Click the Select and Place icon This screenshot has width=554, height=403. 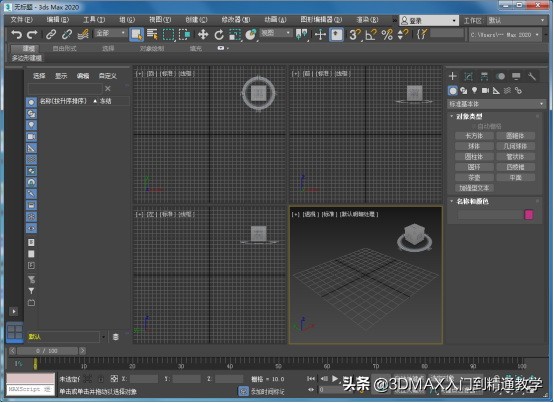tap(251, 34)
